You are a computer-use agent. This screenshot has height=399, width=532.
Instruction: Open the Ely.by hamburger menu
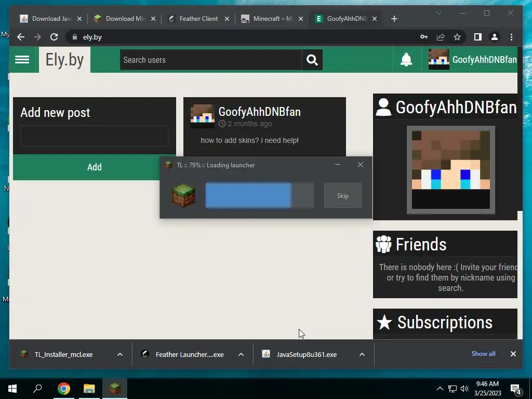pos(22,60)
